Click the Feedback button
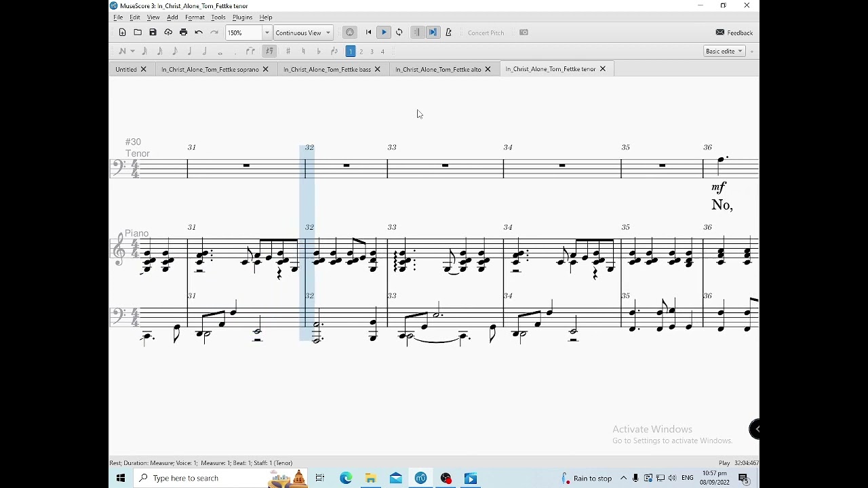The image size is (868, 488). coord(734,33)
